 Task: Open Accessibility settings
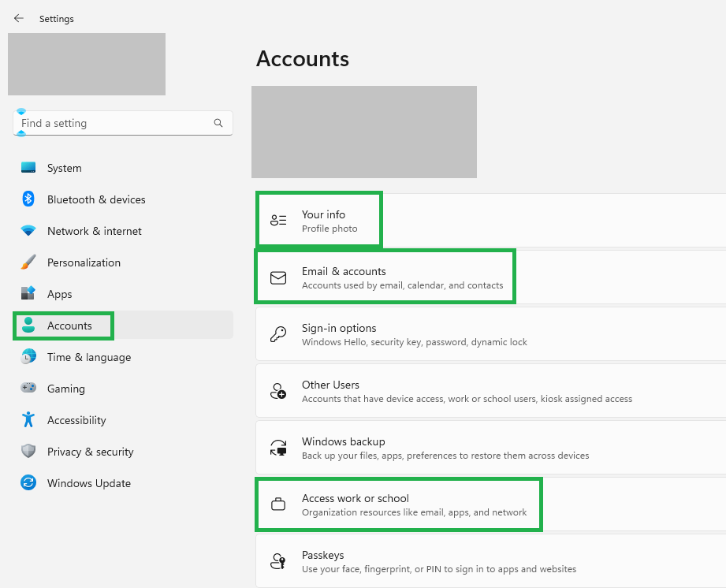(x=123, y=419)
